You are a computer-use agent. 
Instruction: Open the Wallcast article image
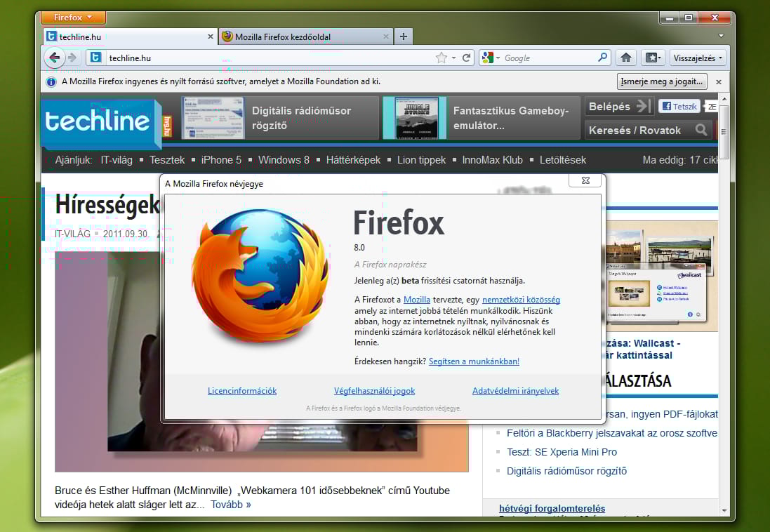661,276
